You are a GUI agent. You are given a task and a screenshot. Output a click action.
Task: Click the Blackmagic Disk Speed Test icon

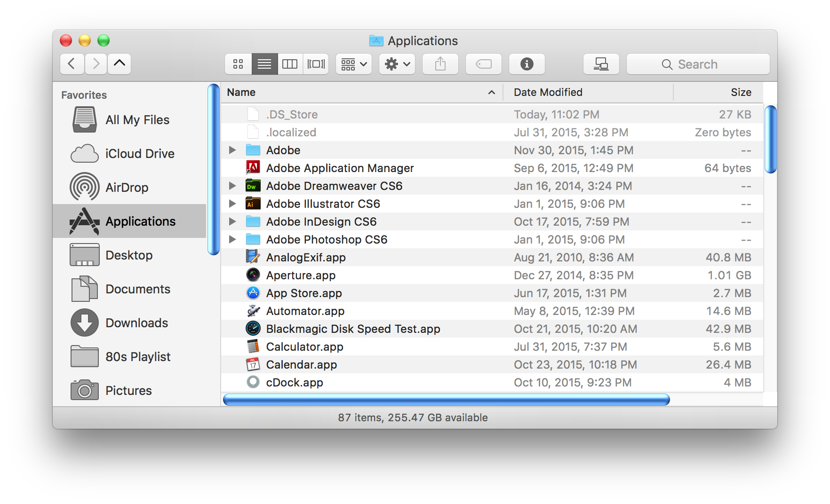coord(253,328)
